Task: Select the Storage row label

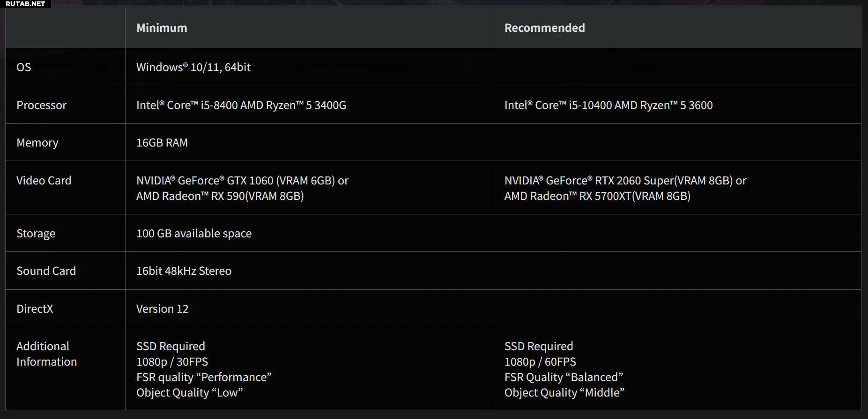Action: (36, 234)
